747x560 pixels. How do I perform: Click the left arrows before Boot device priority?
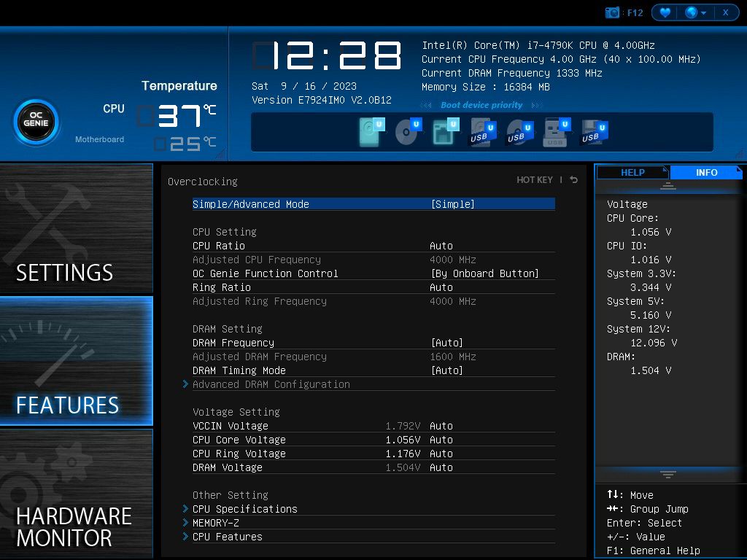pyautogui.click(x=426, y=105)
